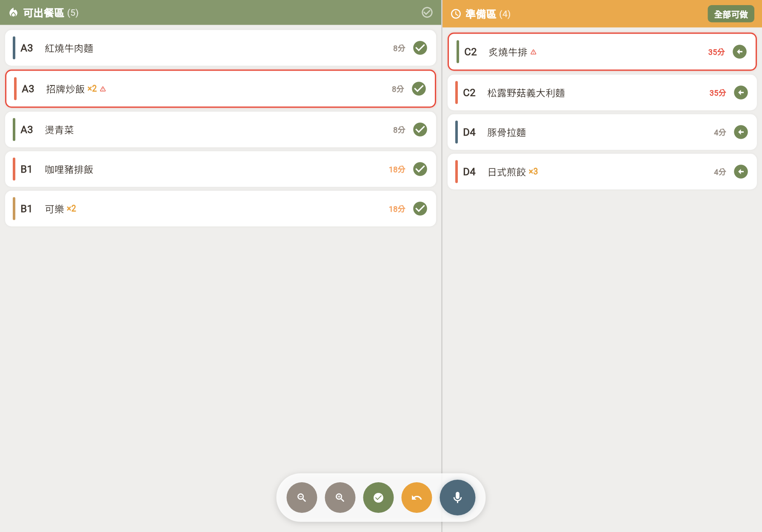Viewport: 762px width, 532px height.
Task: Click table label C2 on 炙燒牛排 row
Action: tap(470, 52)
